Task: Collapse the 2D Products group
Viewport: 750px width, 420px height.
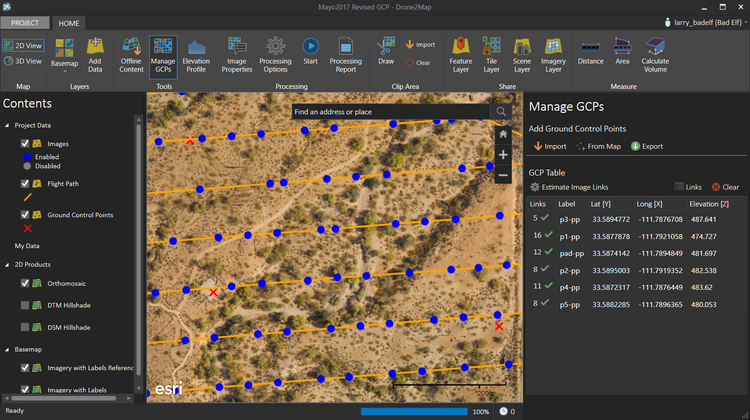Action: (x=7, y=264)
